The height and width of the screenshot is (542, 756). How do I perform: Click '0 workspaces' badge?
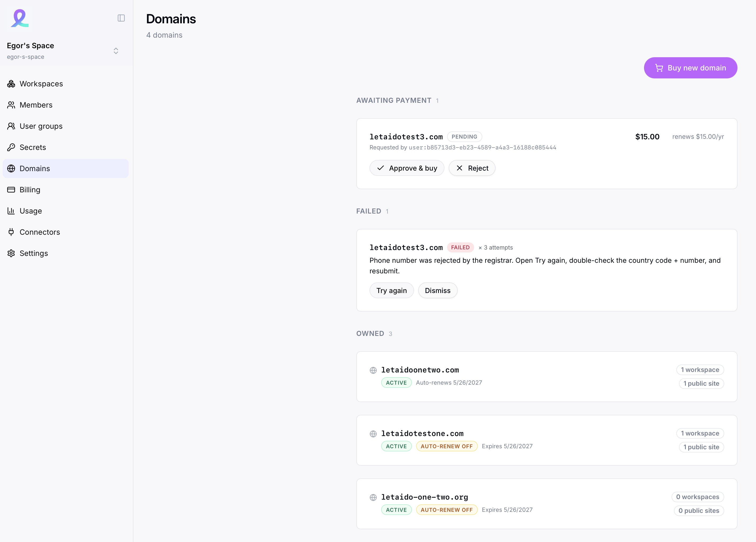tap(698, 497)
